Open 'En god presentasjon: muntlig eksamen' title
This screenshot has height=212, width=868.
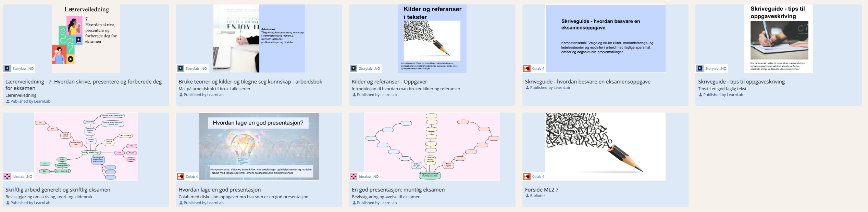coord(398,190)
